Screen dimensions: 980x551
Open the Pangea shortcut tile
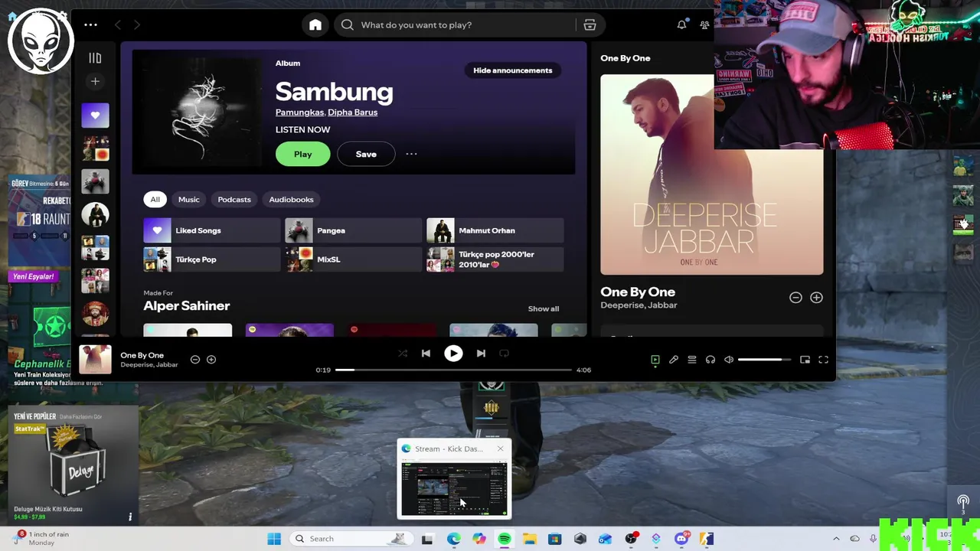tap(353, 230)
